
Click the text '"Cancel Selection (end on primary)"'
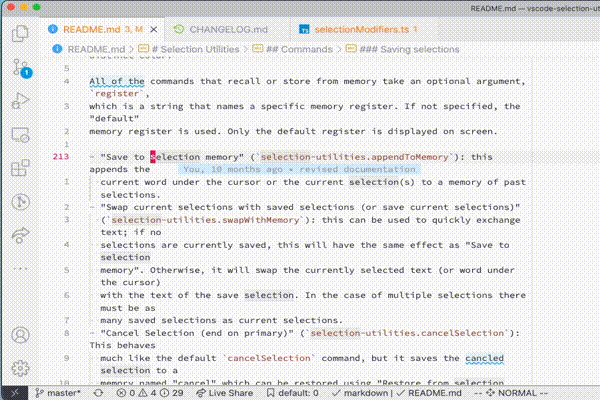[197, 333]
